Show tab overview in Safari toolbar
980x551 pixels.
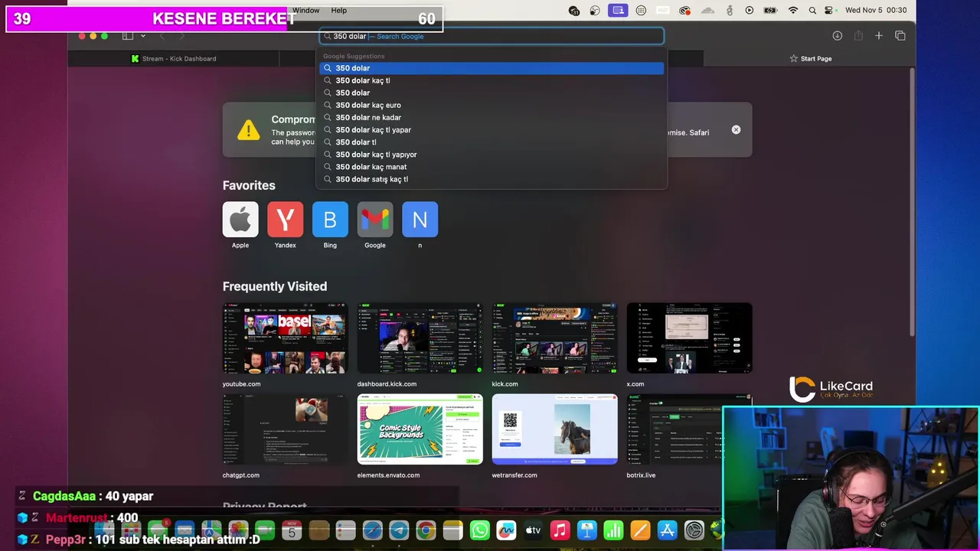point(900,36)
